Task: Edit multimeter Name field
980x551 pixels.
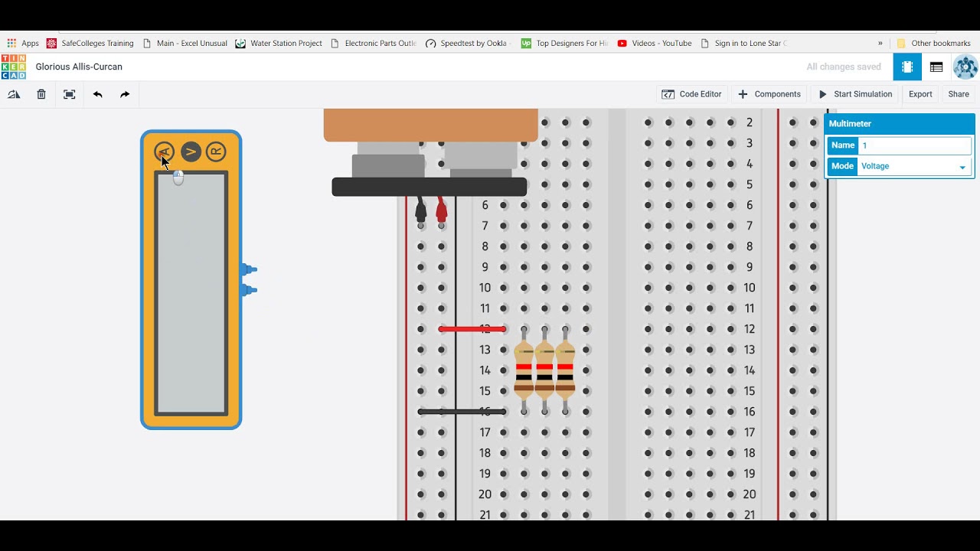Action: click(914, 145)
